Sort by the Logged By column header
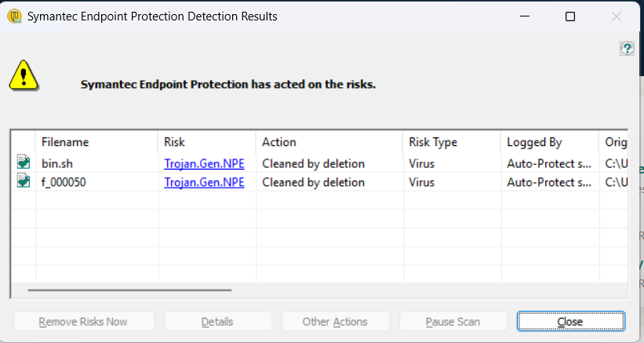644x343 pixels. point(549,142)
